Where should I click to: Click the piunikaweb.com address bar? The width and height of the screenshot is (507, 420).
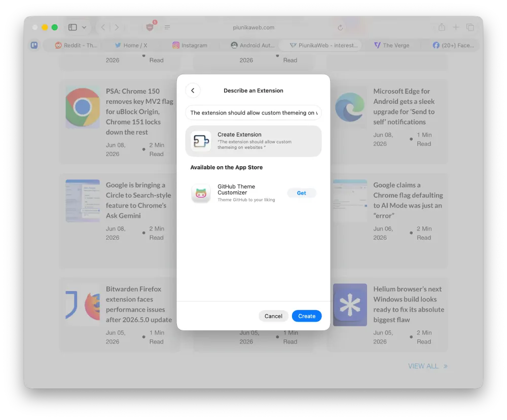tap(253, 27)
